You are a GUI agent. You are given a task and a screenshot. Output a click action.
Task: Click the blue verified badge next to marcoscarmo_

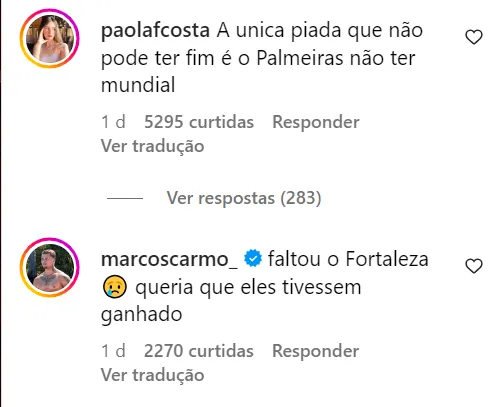pyautogui.click(x=253, y=259)
